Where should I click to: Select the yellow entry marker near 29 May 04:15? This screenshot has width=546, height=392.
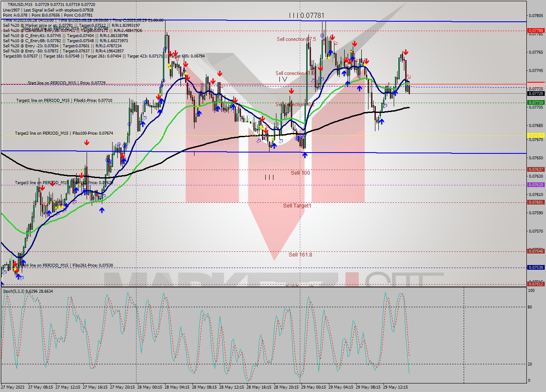point(365,65)
